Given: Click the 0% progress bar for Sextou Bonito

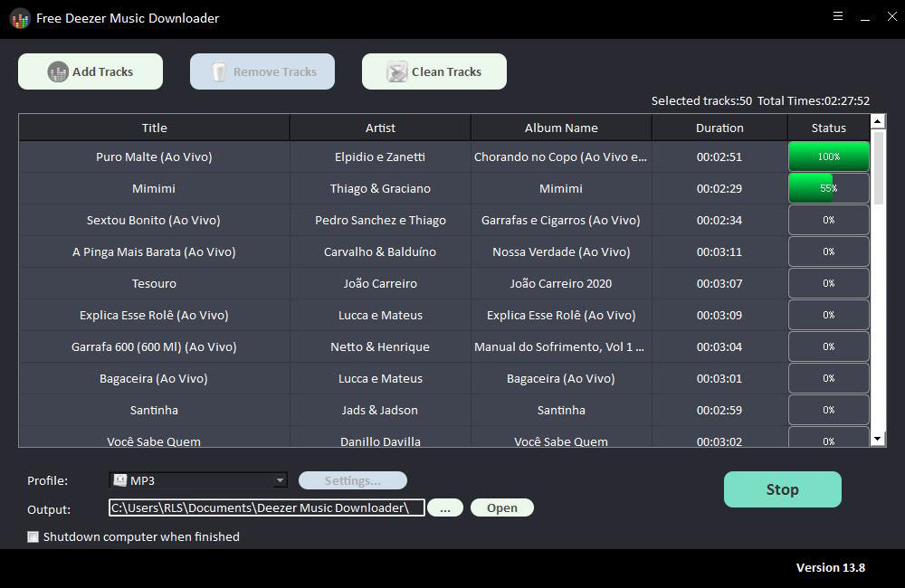Looking at the screenshot, I should (x=829, y=221).
